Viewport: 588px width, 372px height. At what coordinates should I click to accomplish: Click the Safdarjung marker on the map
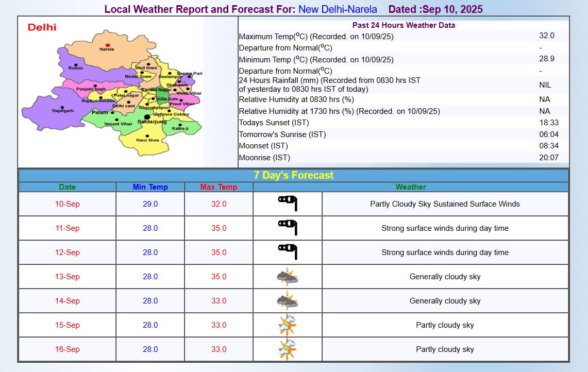tap(147, 117)
